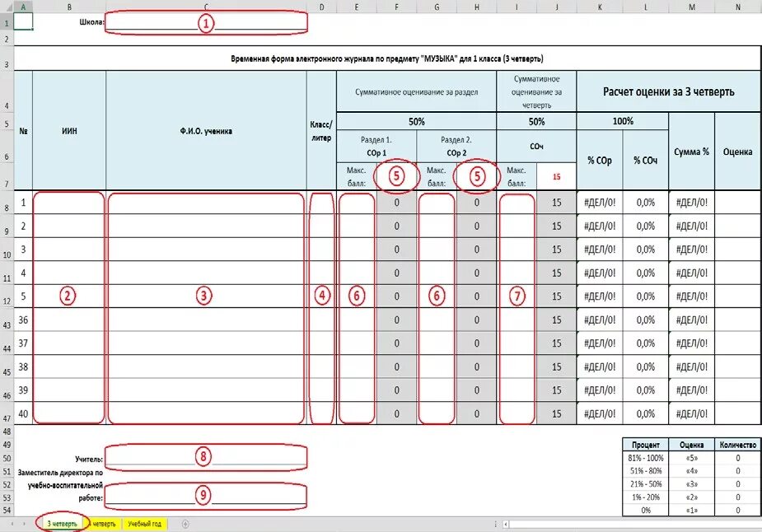Click the "Раздел 1. СОр 1" cell
Screen dimensions: 762x532
click(x=376, y=147)
